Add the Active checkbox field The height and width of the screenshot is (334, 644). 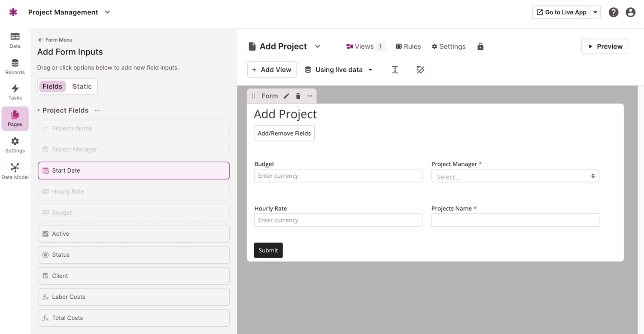coord(134,234)
